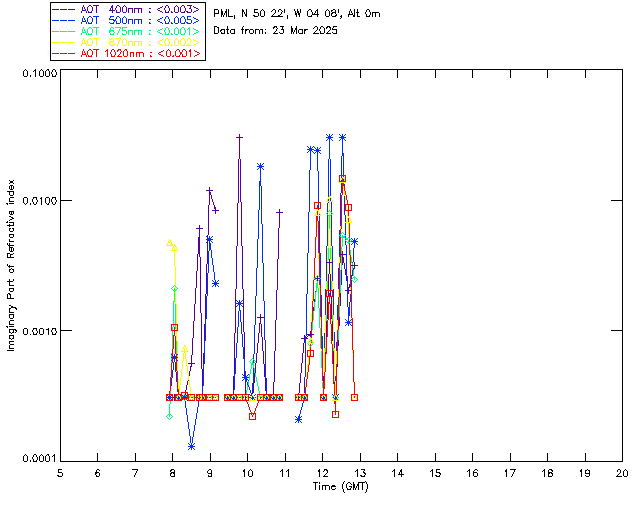Click the x-axis tick label 13
Viewport: 640px width, 512px height.
point(360,472)
